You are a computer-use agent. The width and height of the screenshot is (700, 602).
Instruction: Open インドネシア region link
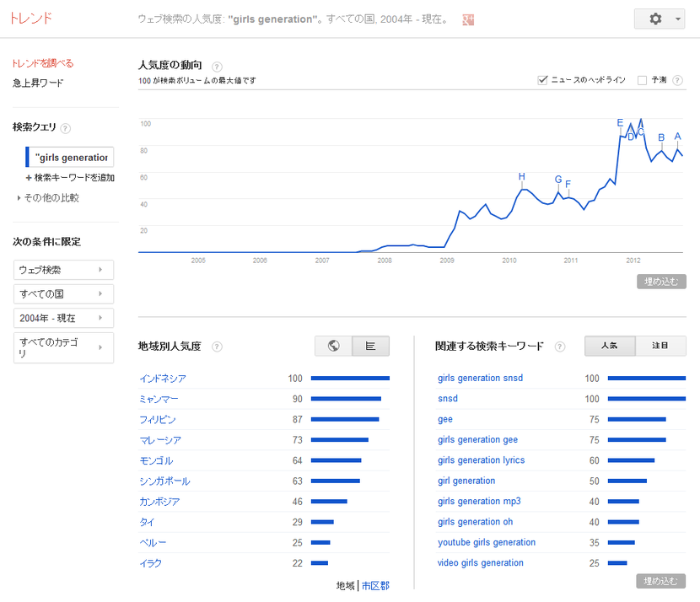click(x=163, y=379)
